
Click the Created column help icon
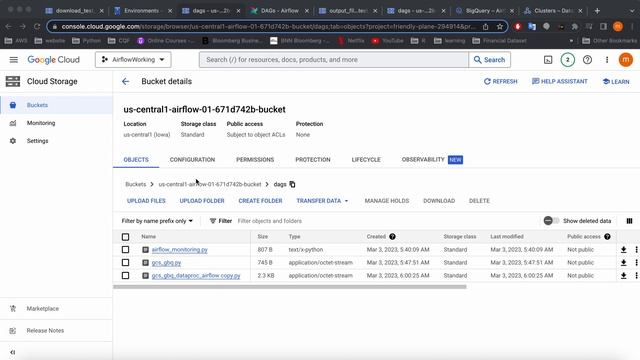(392, 236)
